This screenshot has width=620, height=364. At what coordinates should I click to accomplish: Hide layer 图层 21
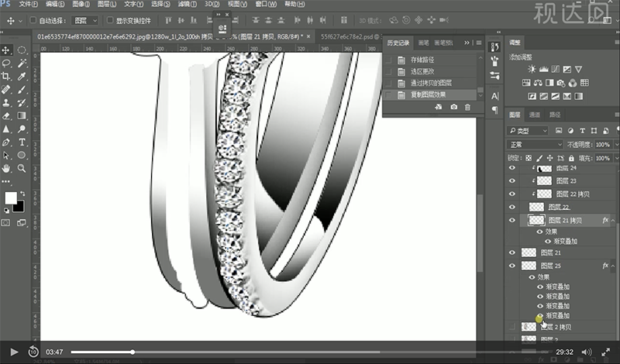click(512, 252)
